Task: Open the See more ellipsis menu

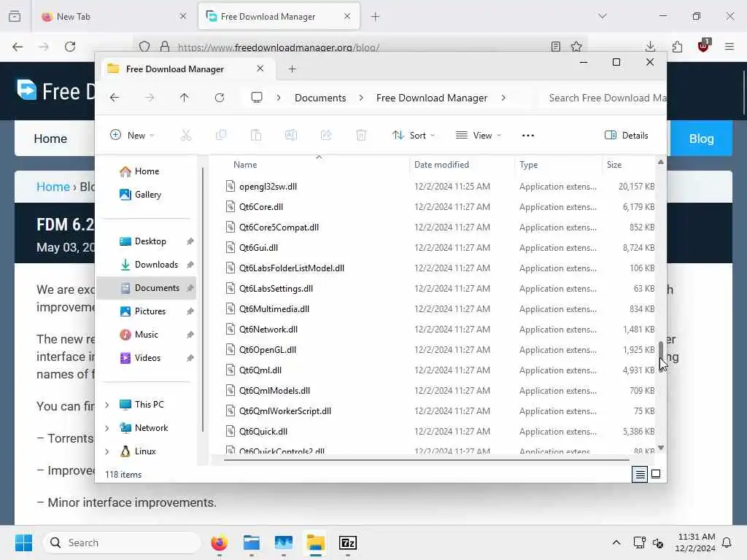Action: point(528,135)
